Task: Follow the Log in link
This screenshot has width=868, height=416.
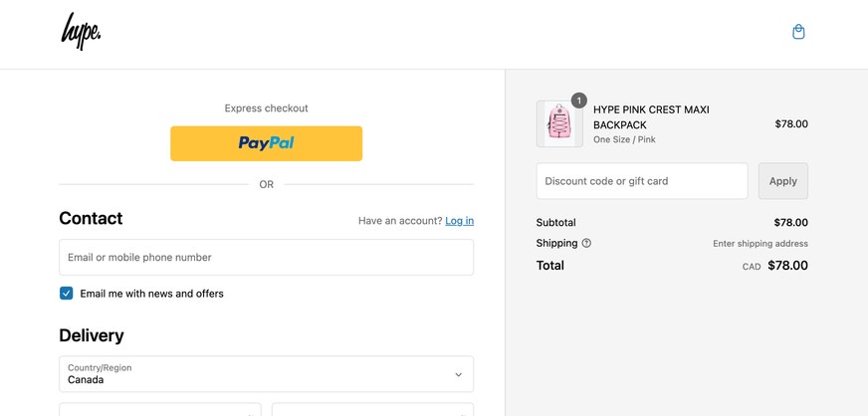Action: [x=460, y=221]
